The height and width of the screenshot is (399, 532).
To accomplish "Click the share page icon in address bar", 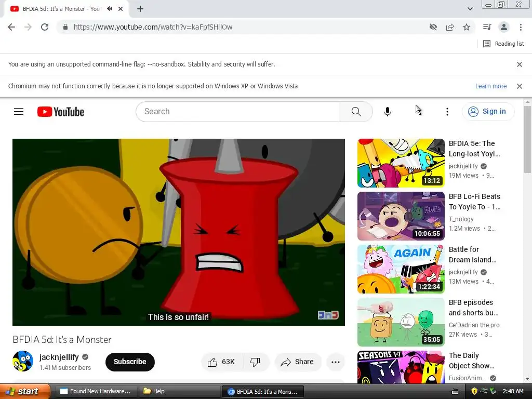I will pyautogui.click(x=450, y=27).
